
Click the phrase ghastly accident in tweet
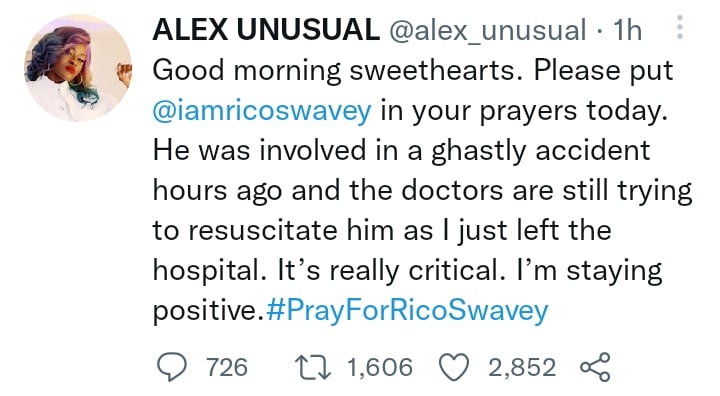[540, 151]
